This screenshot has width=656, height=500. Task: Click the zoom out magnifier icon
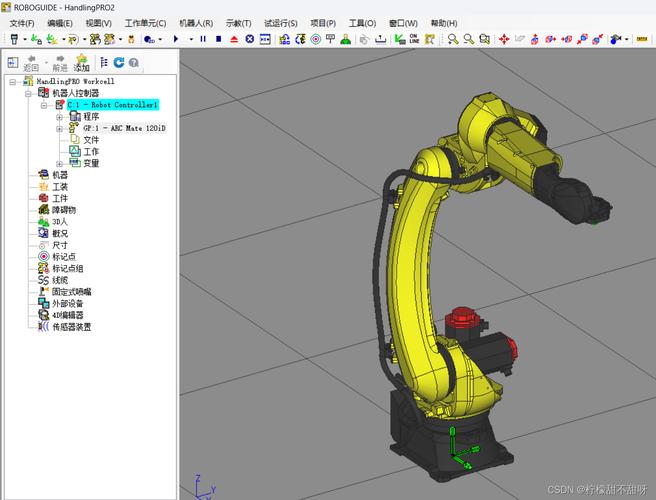coord(468,39)
